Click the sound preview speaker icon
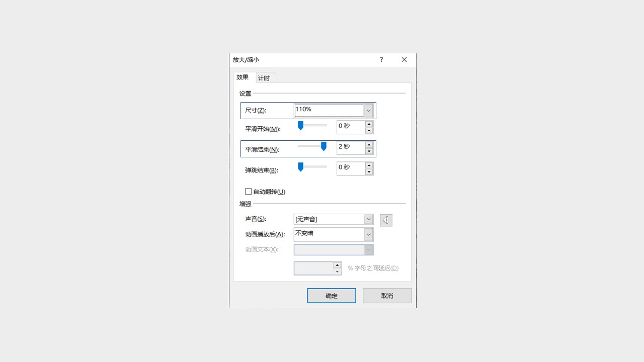Image resolution: width=644 pixels, height=362 pixels. click(386, 220)
